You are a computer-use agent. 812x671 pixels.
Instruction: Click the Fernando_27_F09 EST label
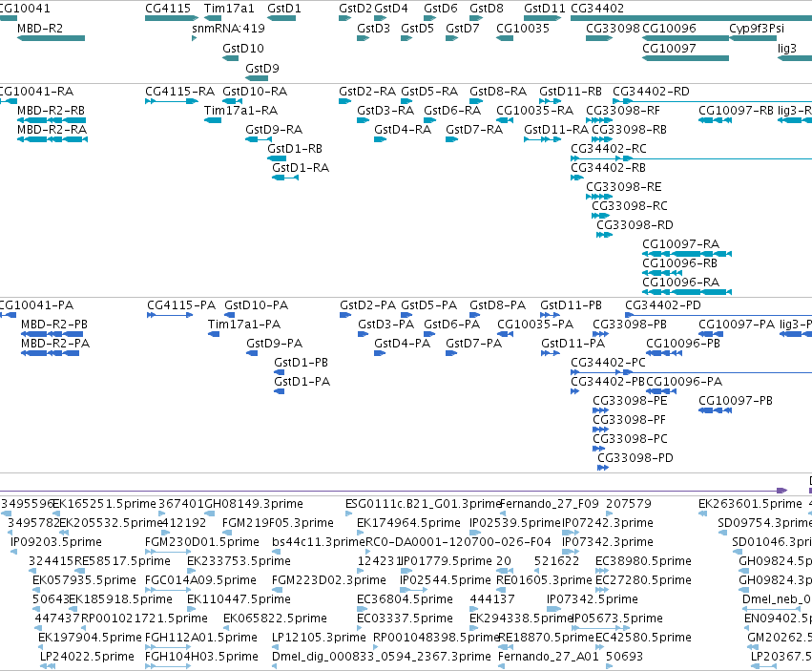[x=550, y=504]
